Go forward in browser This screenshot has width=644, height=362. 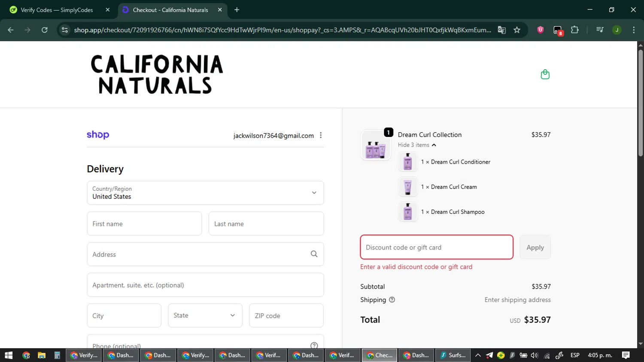click(27, 30)
